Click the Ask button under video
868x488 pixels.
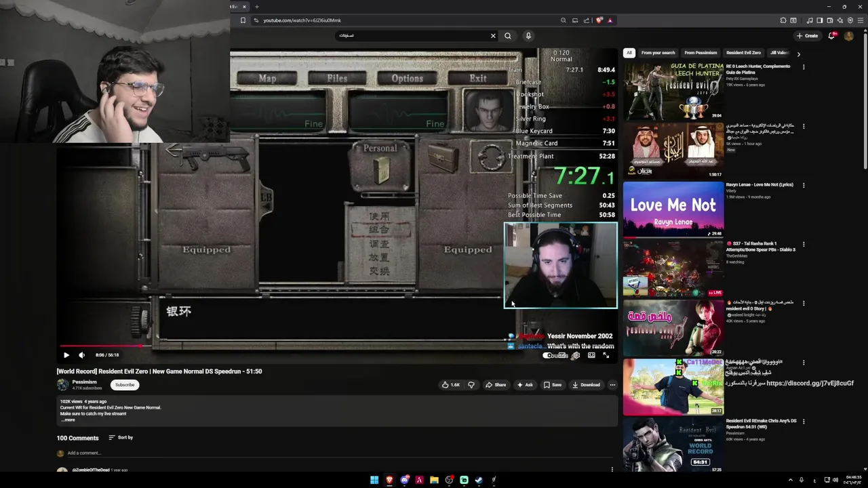525,385
